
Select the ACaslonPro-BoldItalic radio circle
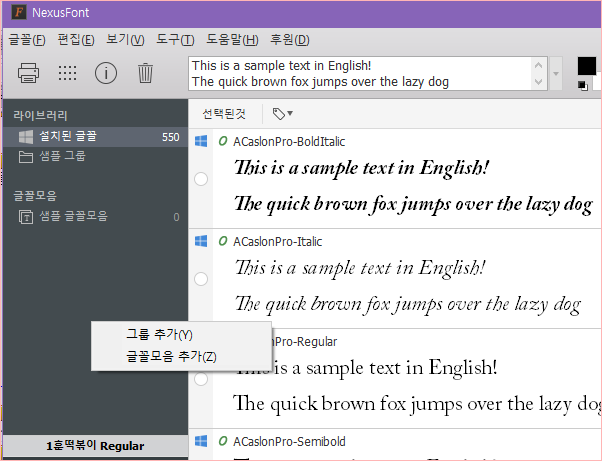pos(201,179)
